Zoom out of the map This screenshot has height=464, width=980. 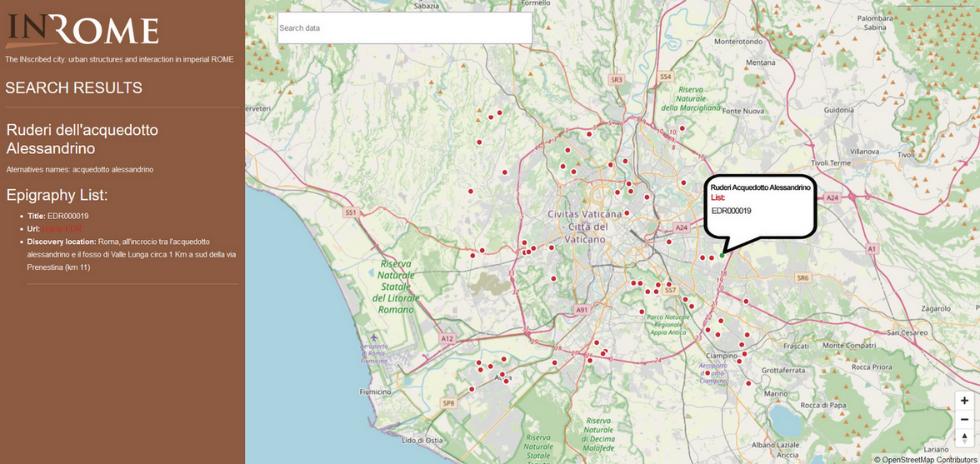click(964, 419)
